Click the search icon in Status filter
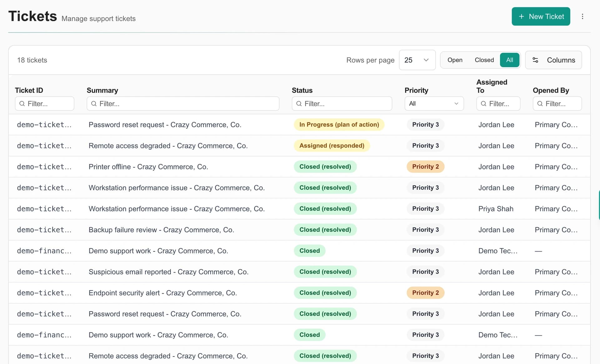This screenshot has width=600, height=364. pos(299,104)
